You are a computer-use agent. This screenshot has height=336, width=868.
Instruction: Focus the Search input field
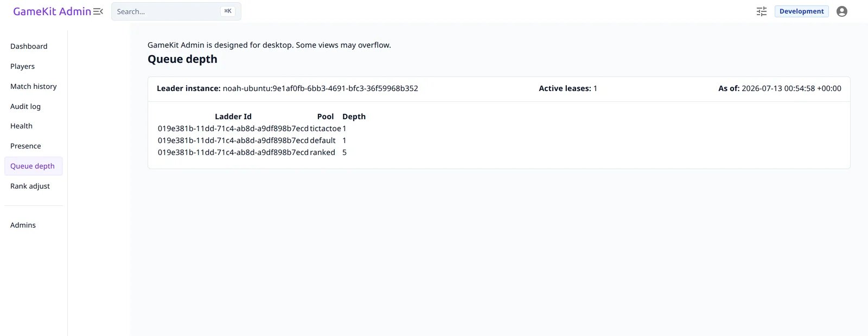tap(176, 11)
